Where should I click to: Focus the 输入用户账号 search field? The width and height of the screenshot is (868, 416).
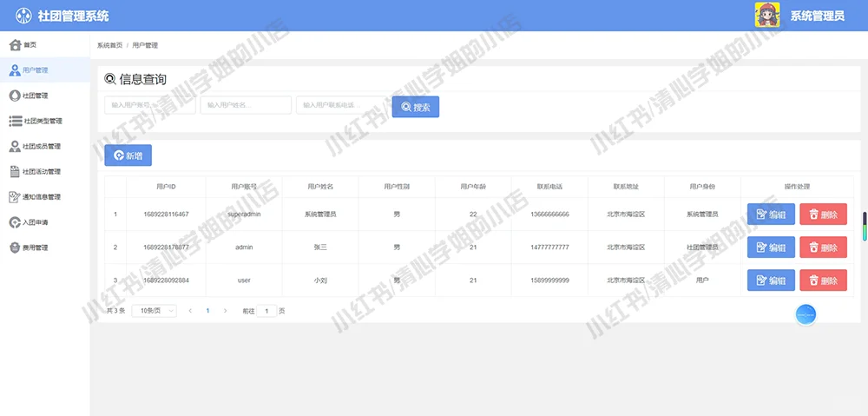pos(150,105)
